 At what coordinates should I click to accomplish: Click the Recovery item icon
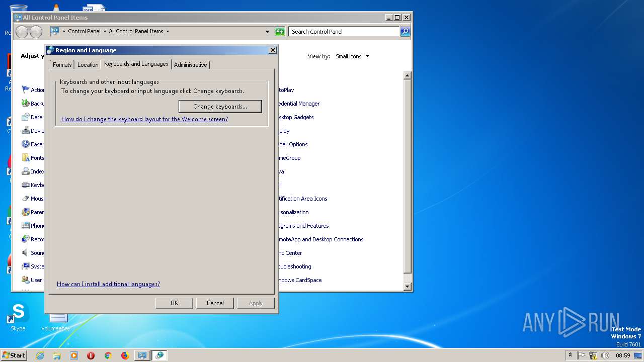point(26,239)
